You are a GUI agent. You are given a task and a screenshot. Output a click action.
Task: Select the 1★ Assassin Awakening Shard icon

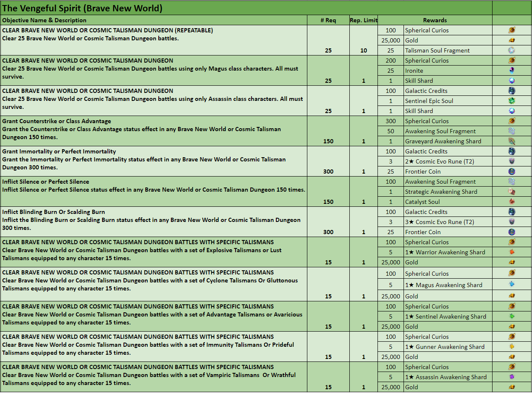(511, 377)
